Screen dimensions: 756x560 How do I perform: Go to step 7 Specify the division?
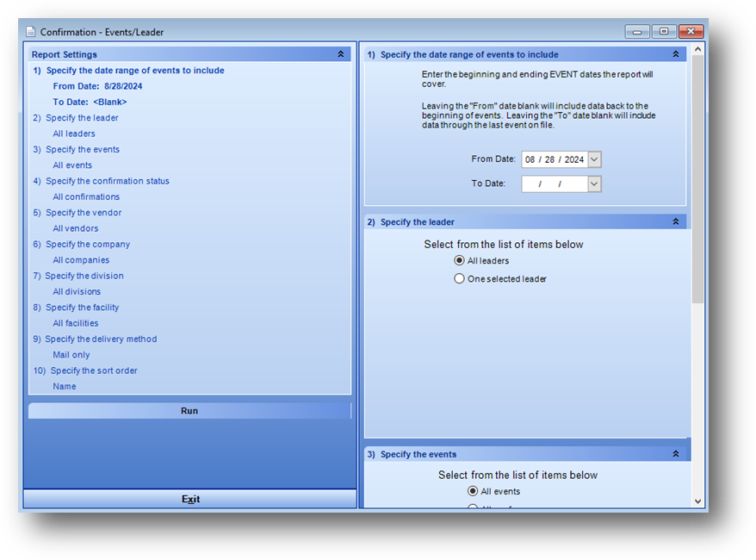tap(78, 276)
